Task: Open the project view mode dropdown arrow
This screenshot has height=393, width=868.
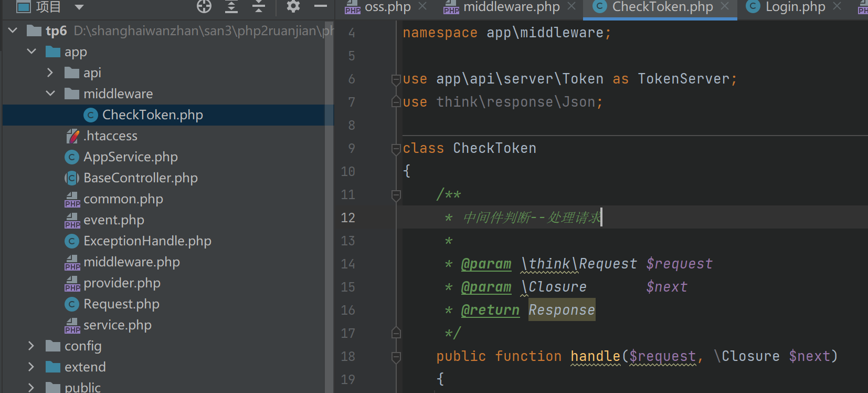Action: coord(79,7)
